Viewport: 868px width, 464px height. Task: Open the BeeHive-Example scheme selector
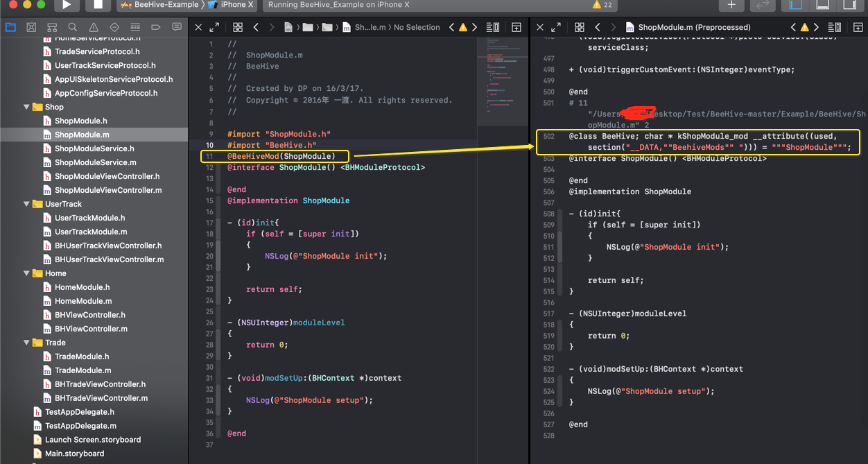tap(159, 5)
